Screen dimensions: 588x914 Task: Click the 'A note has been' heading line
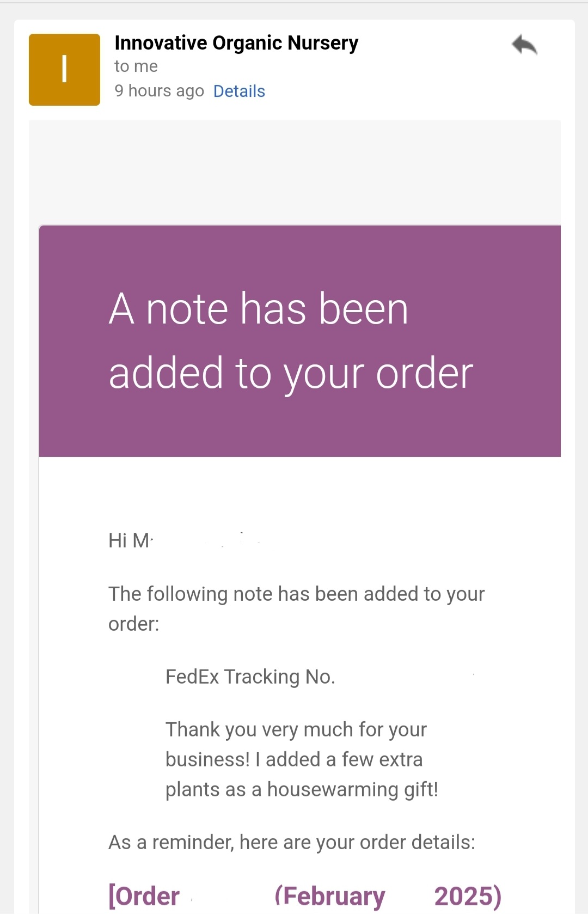259,309
